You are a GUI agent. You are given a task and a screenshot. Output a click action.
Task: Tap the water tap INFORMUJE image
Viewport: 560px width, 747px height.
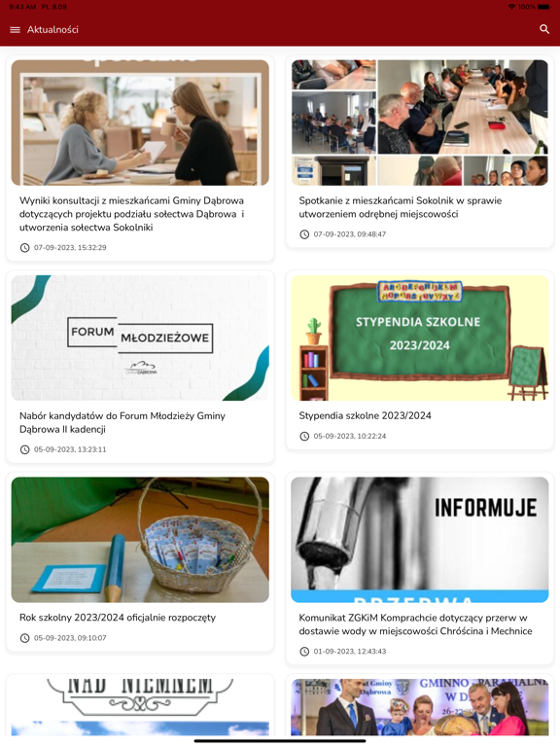(420, 540)
